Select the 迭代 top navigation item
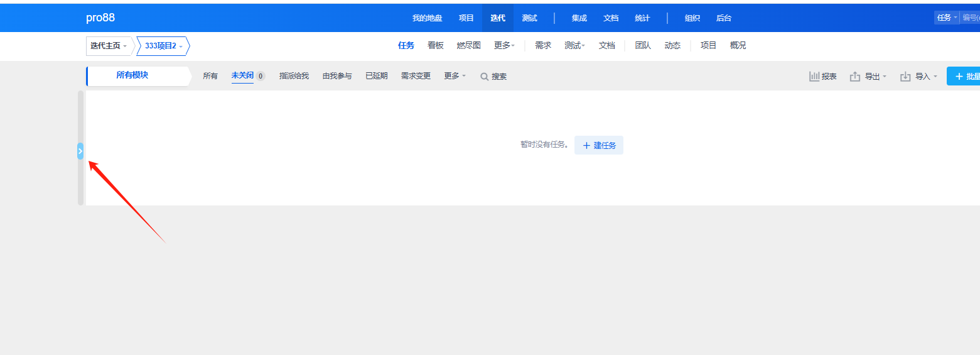This screenshot has width=980, height=355. tap(498, 18)
